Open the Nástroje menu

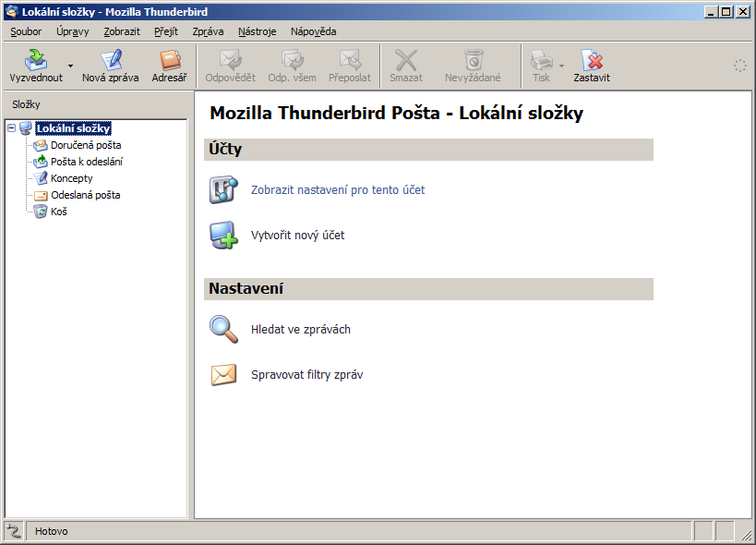[257, 31]
